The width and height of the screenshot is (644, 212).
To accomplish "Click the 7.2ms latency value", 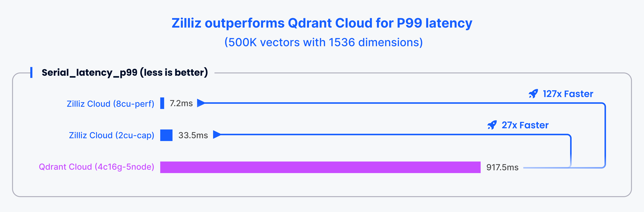I will point(181,103).
